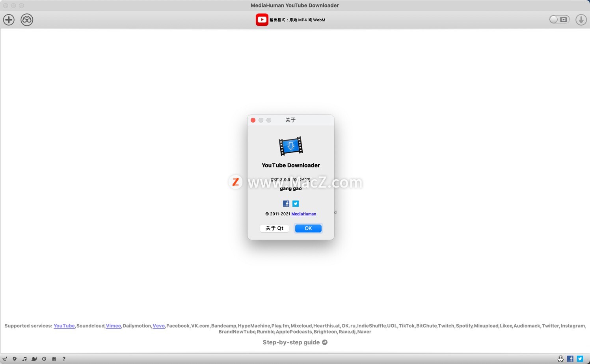Click the 关于 dialog title text
The width and height of the screenshot is (590, 364).
coord(290,120)
